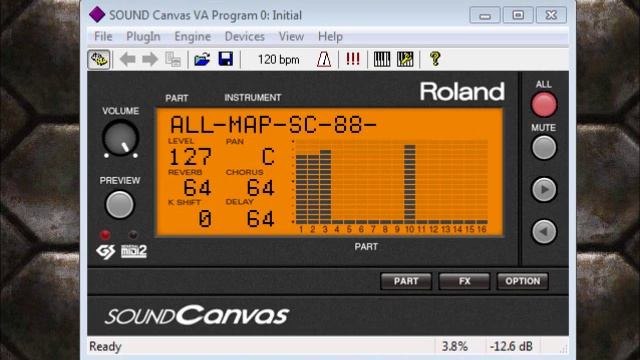This screenshot has width=640, height=360.
Task: Save with the floppy disk icon
Action: pyautogui.click(x=225, y=60)
